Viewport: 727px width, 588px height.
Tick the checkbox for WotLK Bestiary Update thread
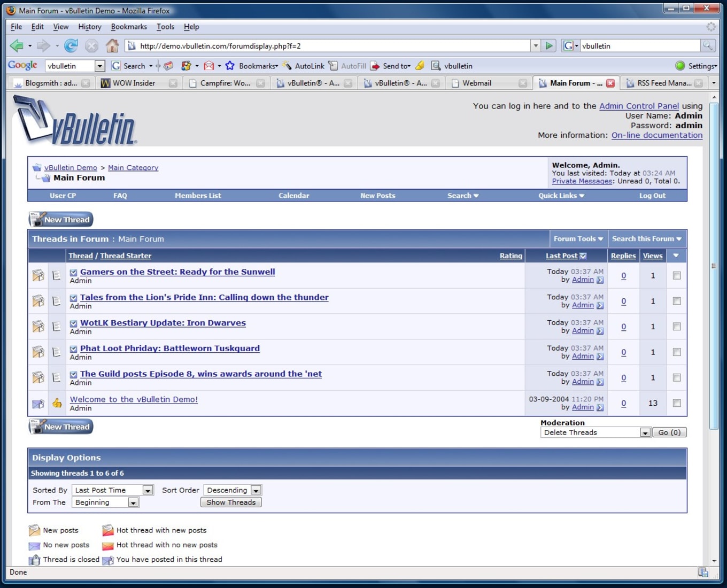(677, 327)
